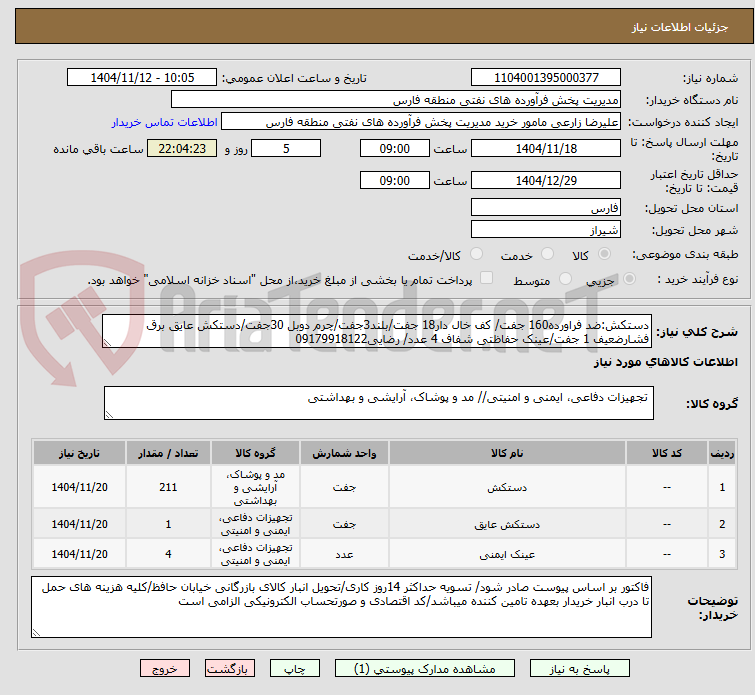This screenshot has width=755, height=695.
Task: Select the متوسط purchase type radio
Action: (x=565, y=279)
